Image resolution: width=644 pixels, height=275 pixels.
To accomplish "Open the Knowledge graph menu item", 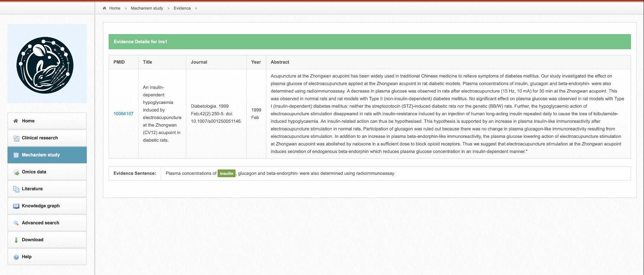I will pos(41,206).
